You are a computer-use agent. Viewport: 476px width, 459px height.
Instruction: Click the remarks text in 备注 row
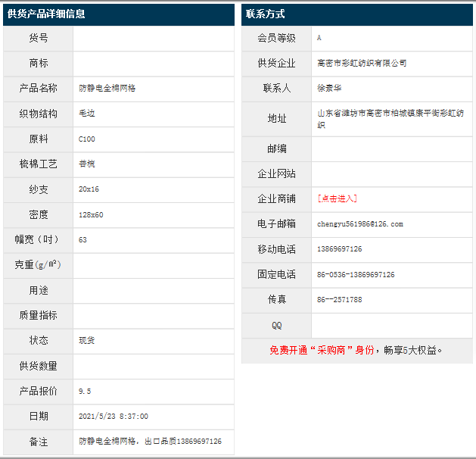[150, 441]
